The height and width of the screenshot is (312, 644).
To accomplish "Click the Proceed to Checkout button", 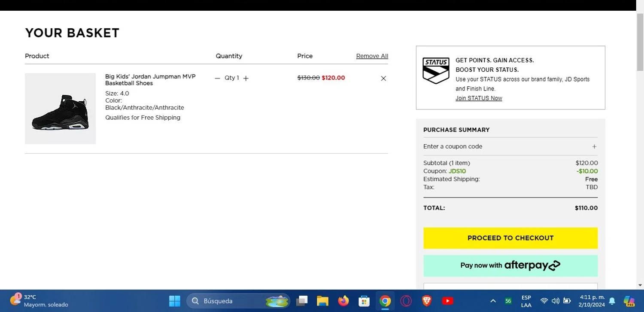I will [x=510, y=238].
